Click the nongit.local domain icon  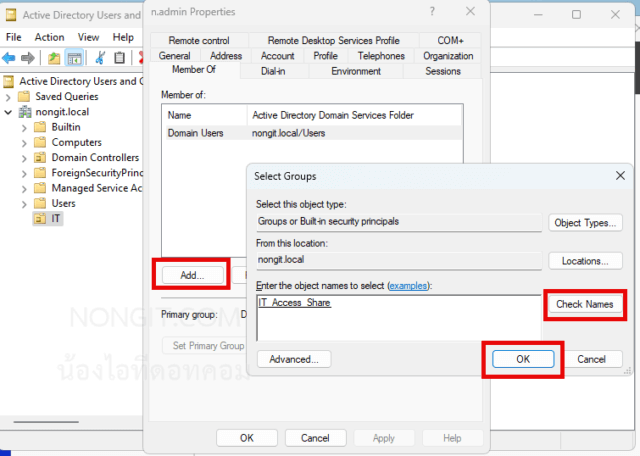click(x=25, y=112)
